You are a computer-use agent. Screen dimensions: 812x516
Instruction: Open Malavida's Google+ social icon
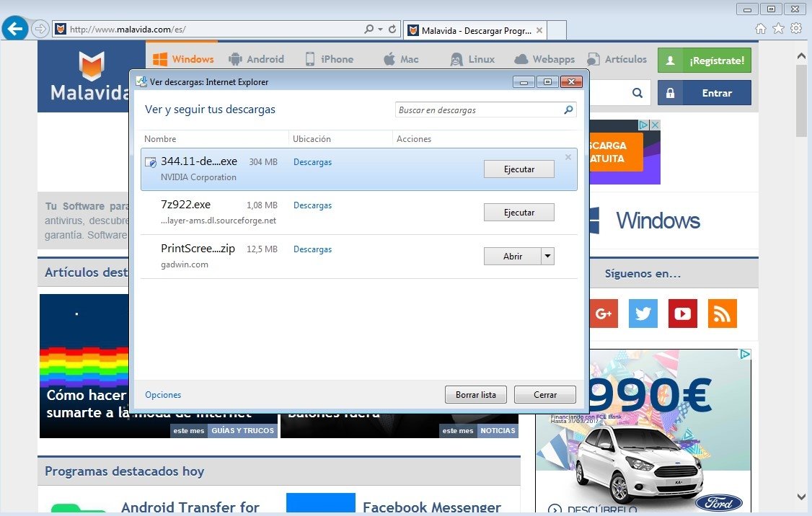pos(604,313)
